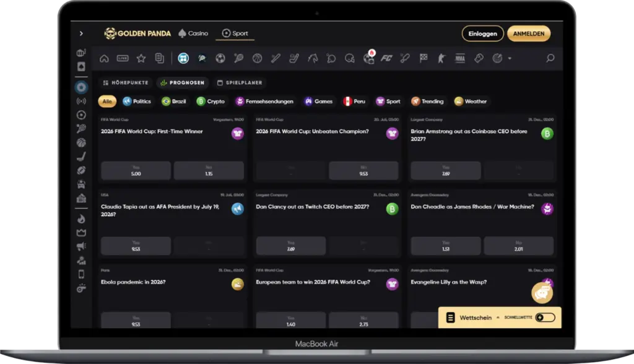Click the Golden Panda logo
Image resolution: width=634 pixels, height=364 pixels.
[137, 33]
